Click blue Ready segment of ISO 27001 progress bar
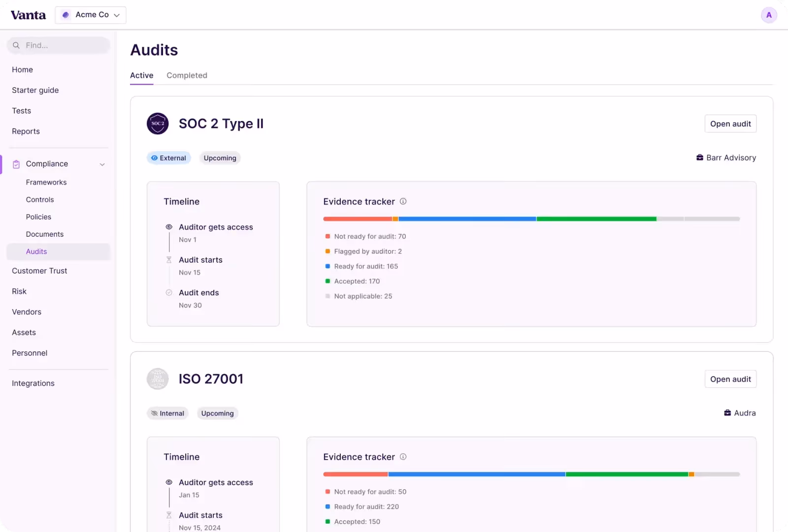Image resolution: width=788 pixels, height=532 pixels. (x=477, y=474)
